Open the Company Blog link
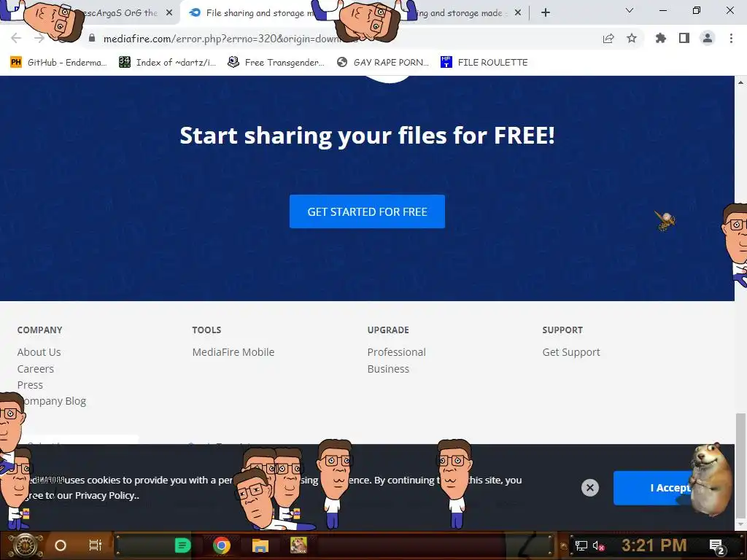Image resolution: width=747 pixels, height=560 pixels. tap(53, 401)
